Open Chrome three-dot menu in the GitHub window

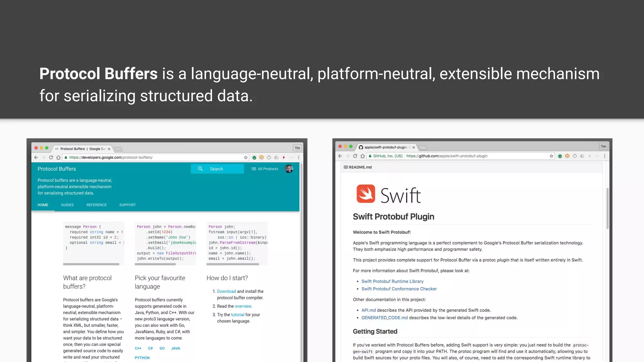[x=604, y=156]
